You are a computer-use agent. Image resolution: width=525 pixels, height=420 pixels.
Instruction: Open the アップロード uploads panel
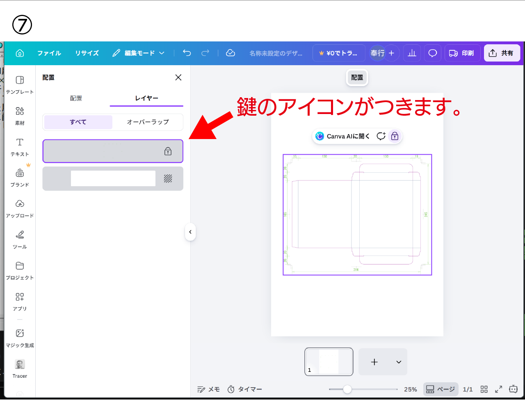pyautogui.click(x=20, y=208)
